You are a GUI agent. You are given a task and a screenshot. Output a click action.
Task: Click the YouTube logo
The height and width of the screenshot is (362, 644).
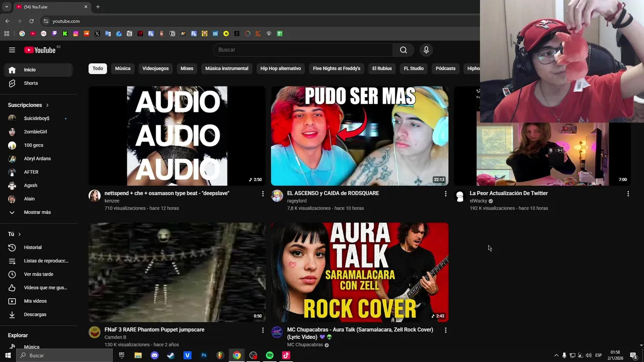click(40, 50)
